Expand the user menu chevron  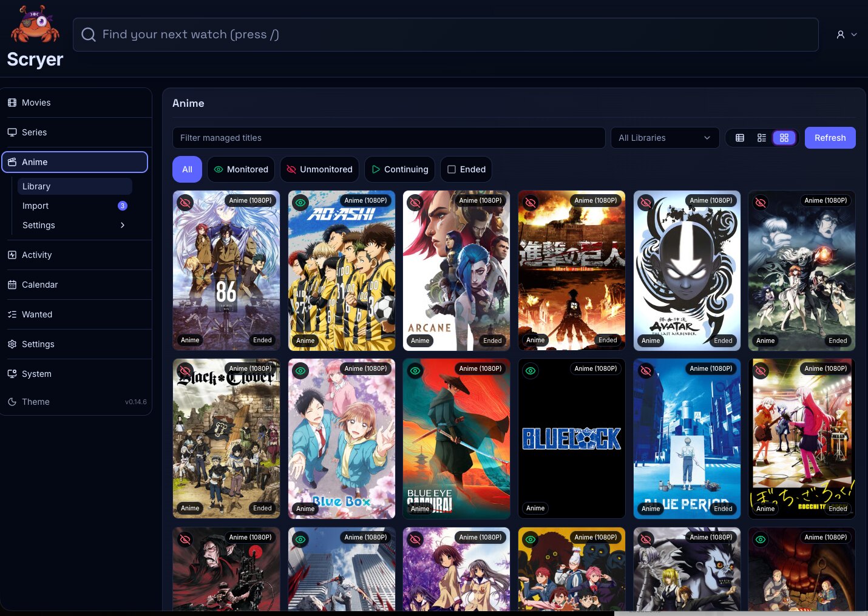pos(854,35)
